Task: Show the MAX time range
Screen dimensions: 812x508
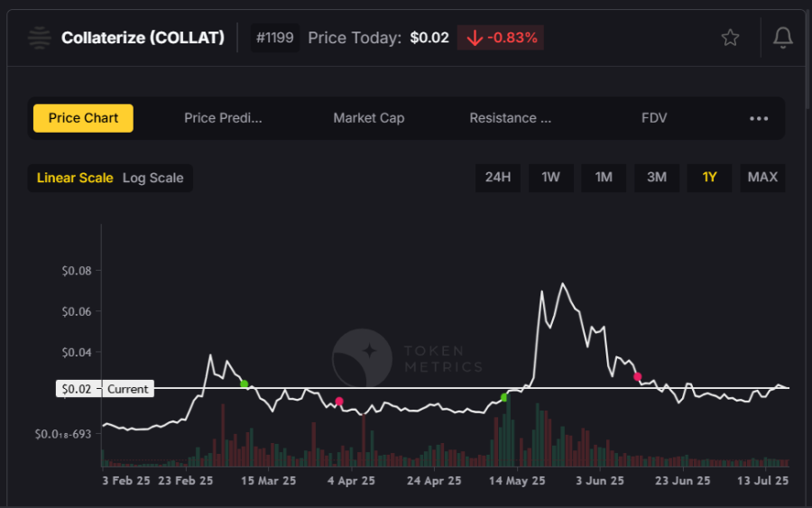Action: click(762, 177)
